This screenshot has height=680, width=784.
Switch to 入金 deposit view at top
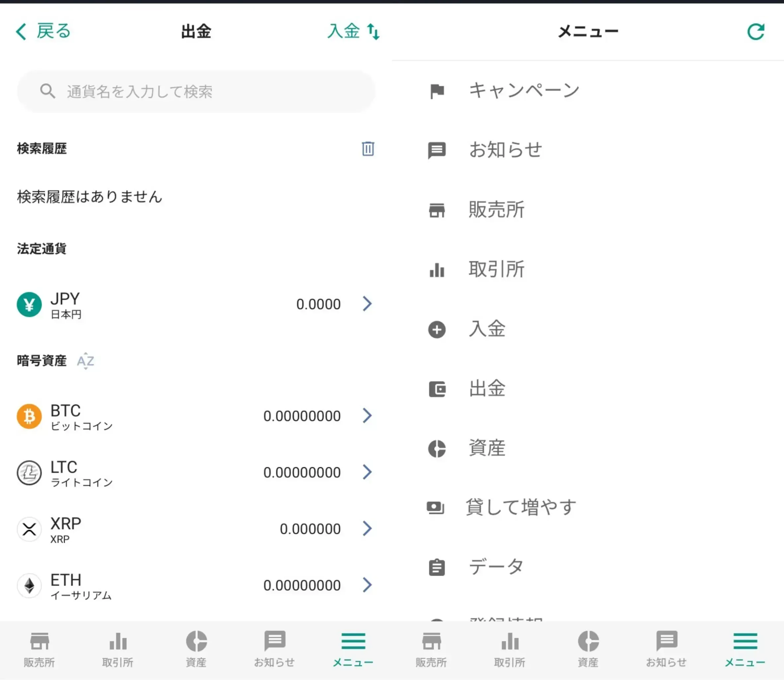click(x=353, y=31)
